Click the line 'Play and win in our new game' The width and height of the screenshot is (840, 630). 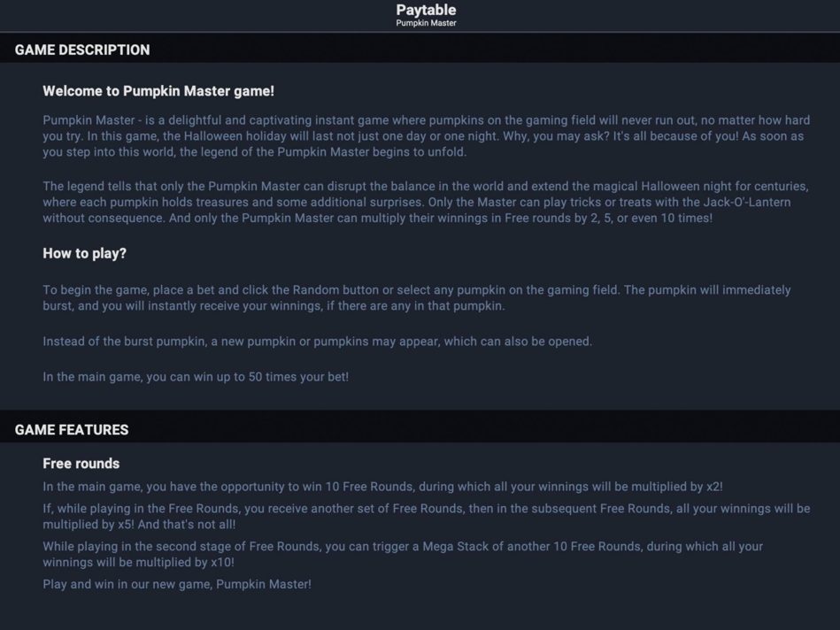tap(177, 584)
